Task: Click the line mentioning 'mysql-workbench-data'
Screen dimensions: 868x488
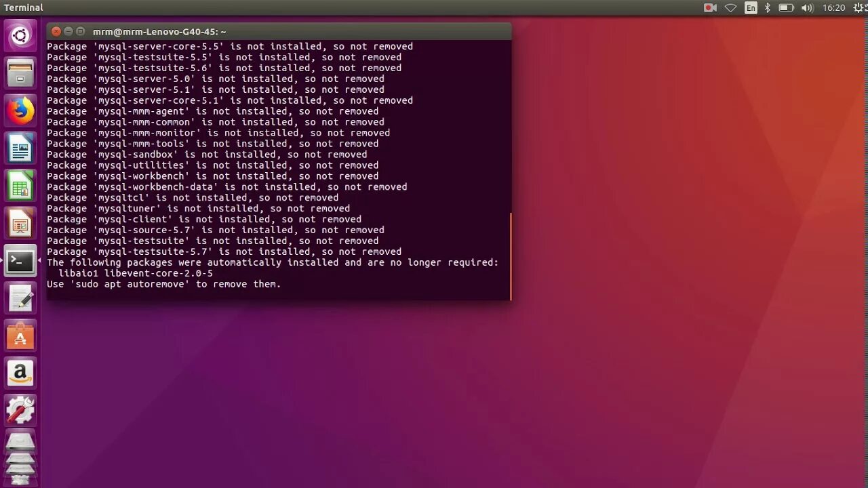Action: (227, 186)
